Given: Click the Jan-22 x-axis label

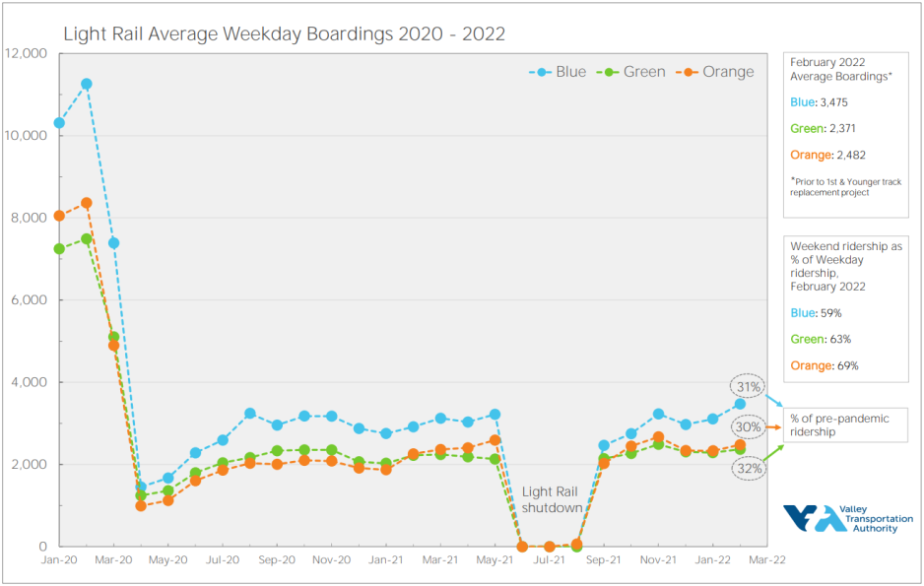Looking at the screenshot, I should coord(712,559).
